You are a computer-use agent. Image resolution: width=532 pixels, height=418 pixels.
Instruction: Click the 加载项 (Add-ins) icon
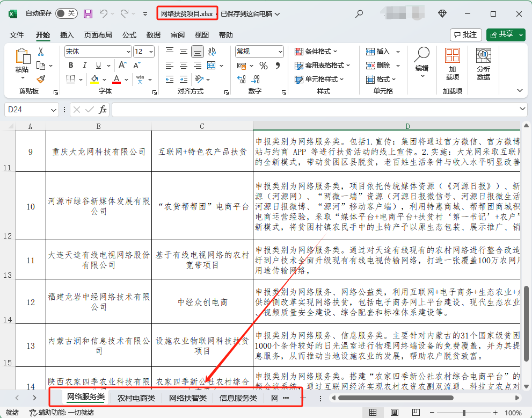click(x=453, y=59)
